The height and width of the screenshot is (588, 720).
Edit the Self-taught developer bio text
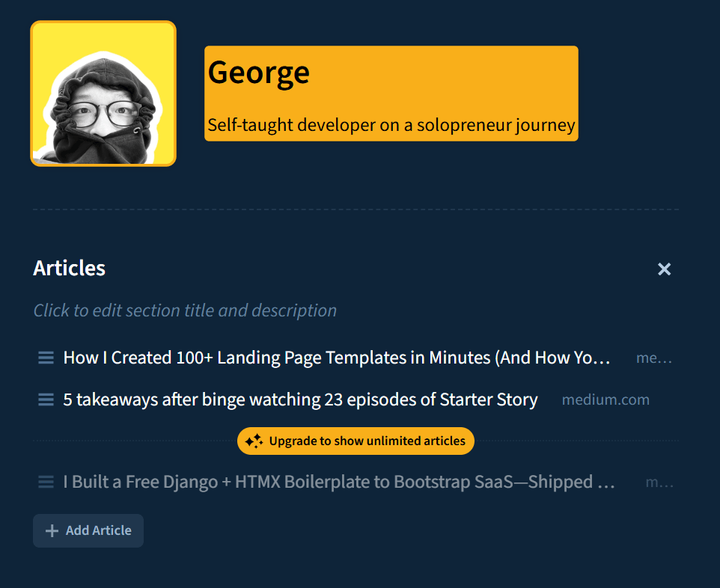391,125
